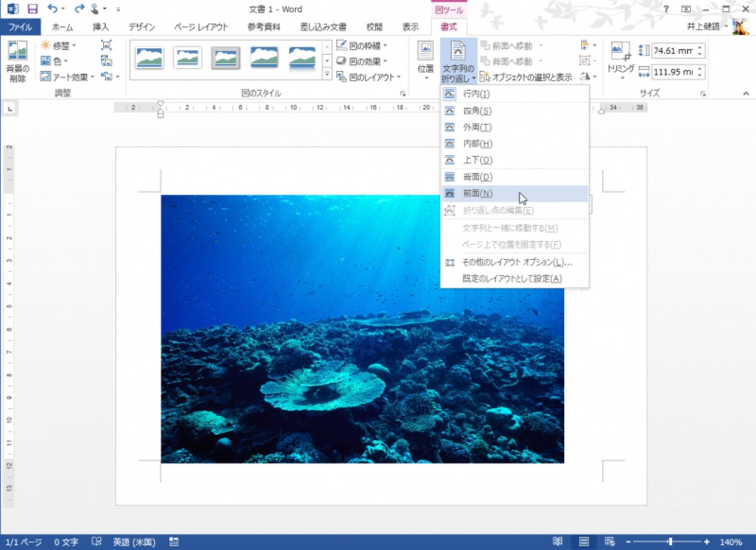Select 背面(D) wrap option

(515, 177)
